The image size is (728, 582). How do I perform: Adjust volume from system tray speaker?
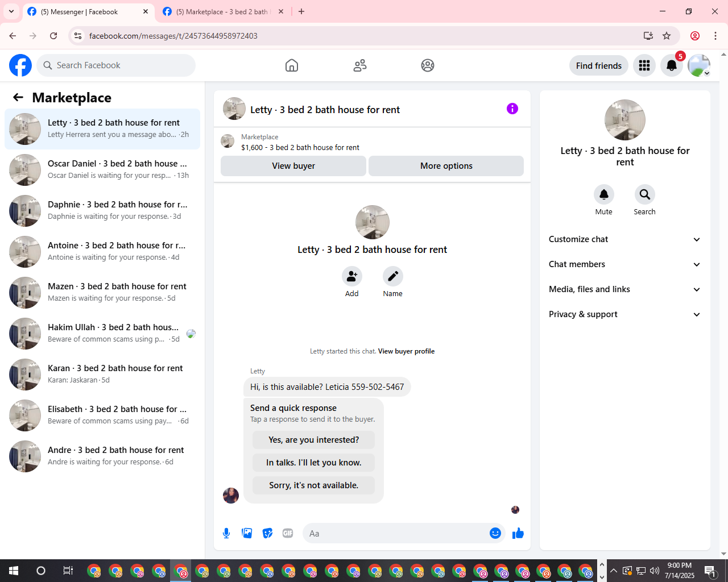point(655,571)
